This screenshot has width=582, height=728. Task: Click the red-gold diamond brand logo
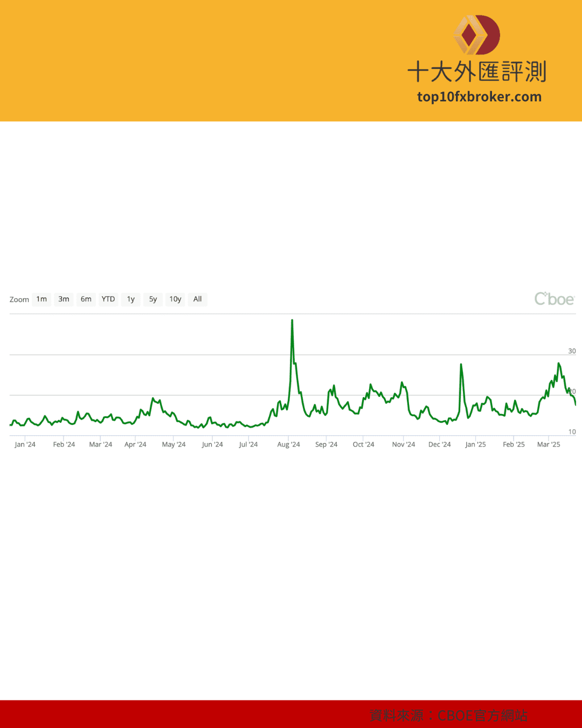pyautogui.click(x=476, y=35)
